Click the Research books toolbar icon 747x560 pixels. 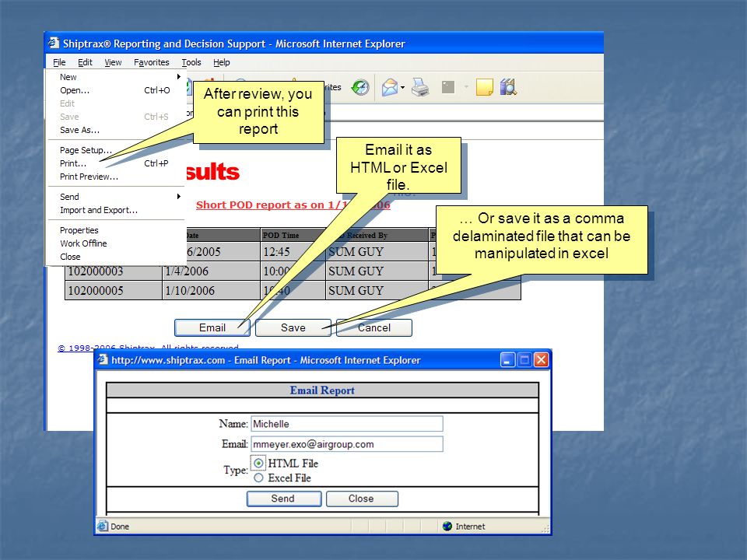click(x=508, y=87)
